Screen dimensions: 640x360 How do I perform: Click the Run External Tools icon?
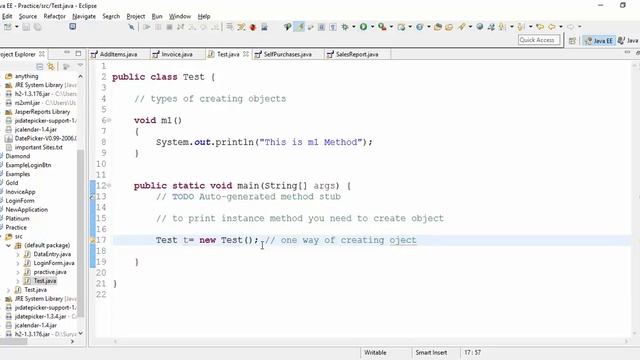click(382, 27)
